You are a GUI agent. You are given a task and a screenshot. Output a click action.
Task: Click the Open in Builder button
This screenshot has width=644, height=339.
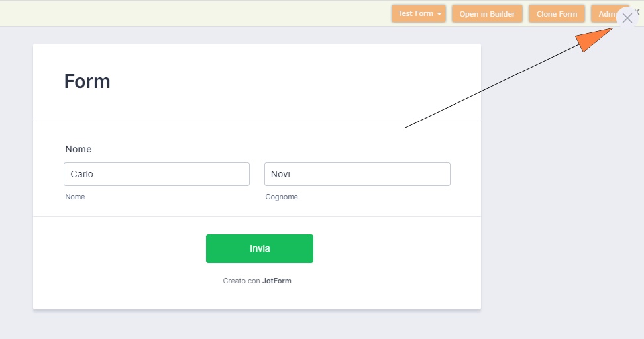(x=487, y=14)
